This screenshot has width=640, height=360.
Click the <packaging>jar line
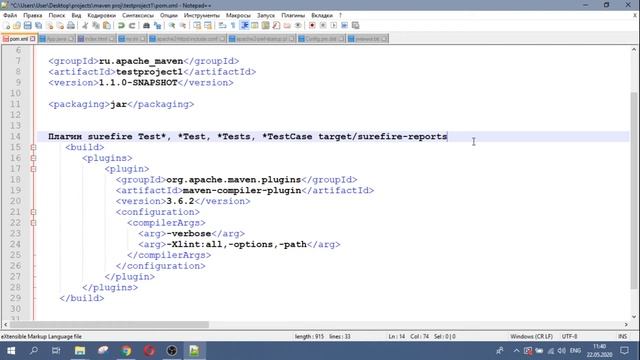click(x=121, y=104)
